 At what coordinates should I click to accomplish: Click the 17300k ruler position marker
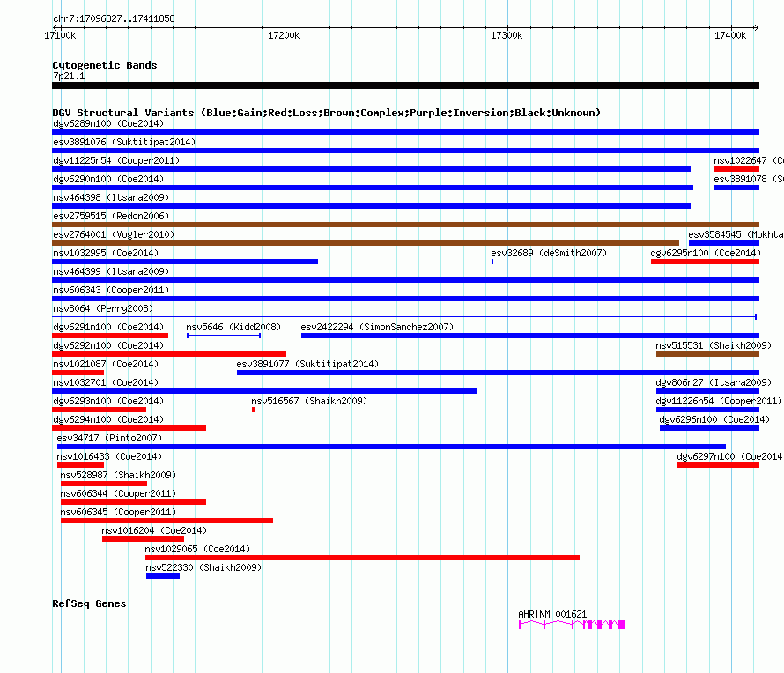tap(507, 35)
